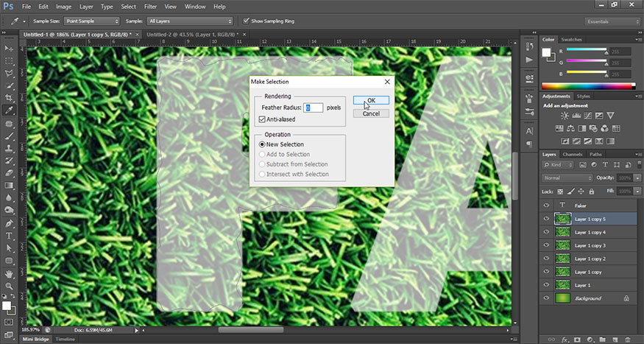
Task: Hide Layer 1 copy 2
Action: click(x=546, y=259)
